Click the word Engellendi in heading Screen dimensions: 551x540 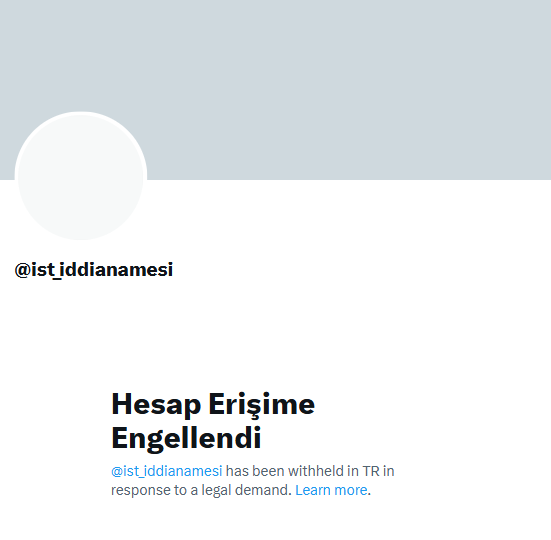coord(186,438)
